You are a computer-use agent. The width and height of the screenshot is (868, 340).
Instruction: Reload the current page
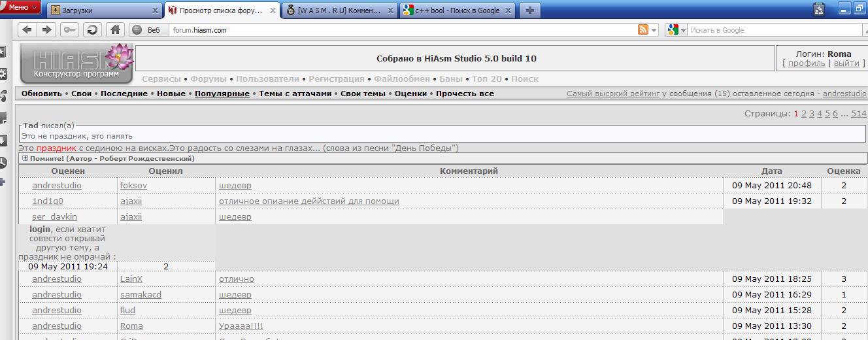pyautogui.click(x=93, y=30)
